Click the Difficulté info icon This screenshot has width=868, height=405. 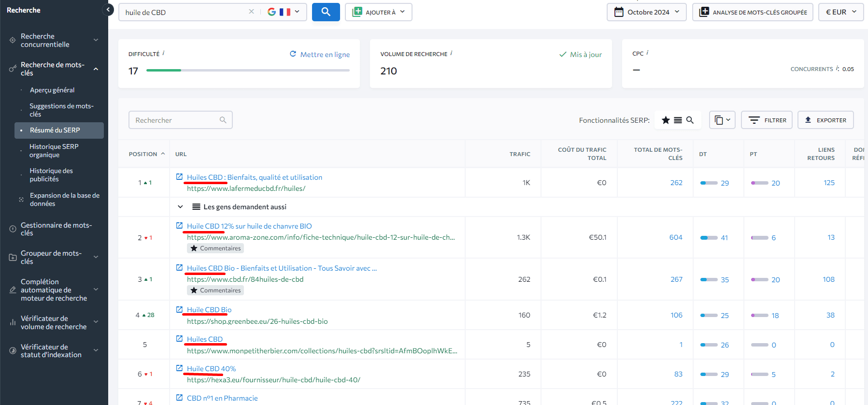163,53
